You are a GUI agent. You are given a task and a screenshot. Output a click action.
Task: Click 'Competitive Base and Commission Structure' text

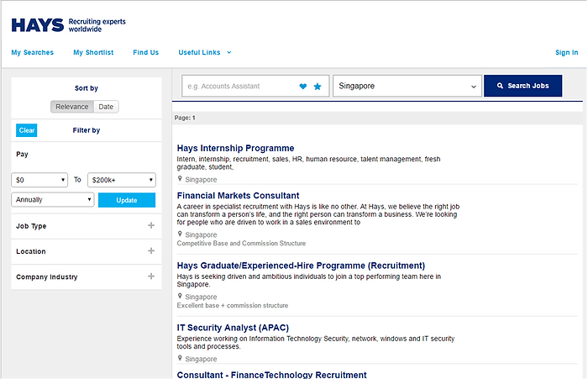point(241,244)
